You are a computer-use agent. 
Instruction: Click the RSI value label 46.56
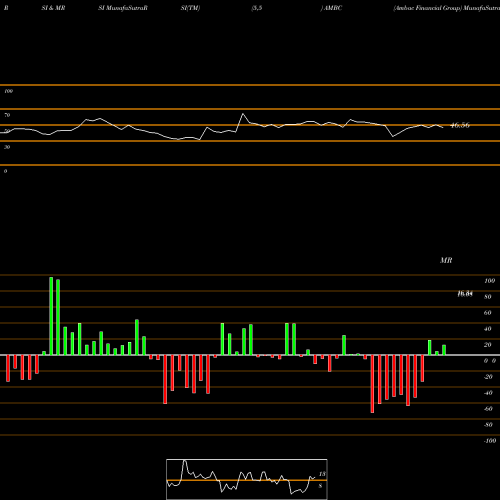tap(460, 125)
